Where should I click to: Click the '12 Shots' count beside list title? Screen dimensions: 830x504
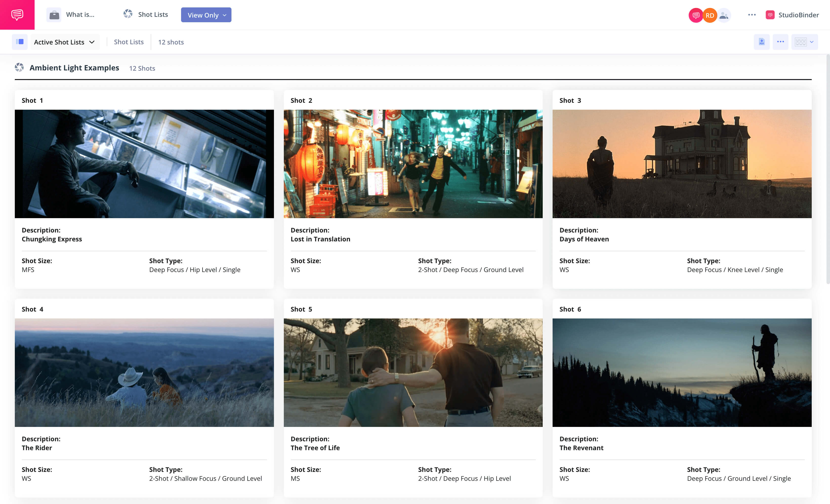(142, 68)
